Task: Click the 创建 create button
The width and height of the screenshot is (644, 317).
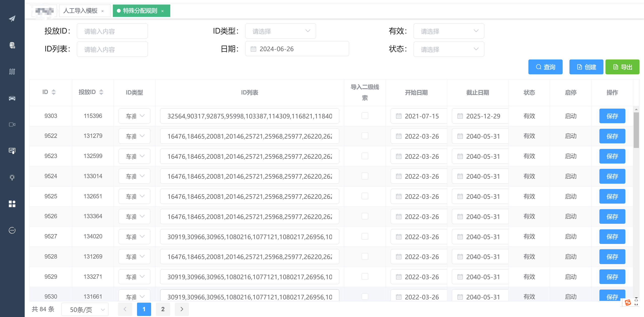Action: pos(586,67)
